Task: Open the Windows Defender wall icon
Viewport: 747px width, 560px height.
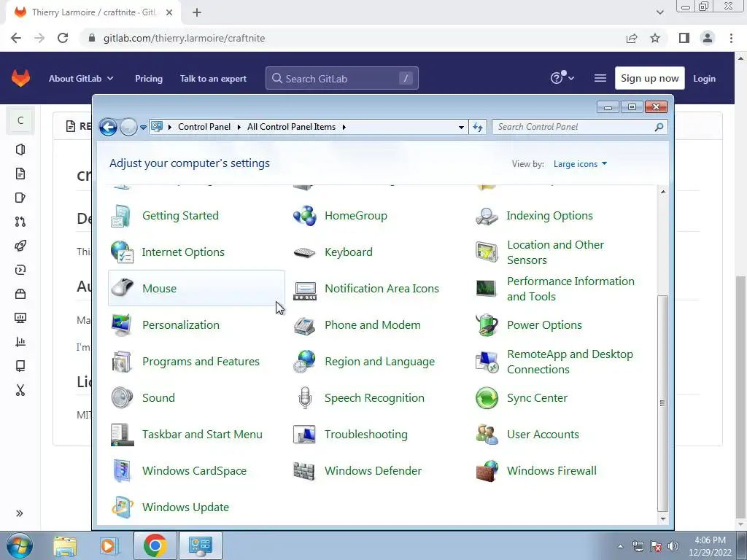Action: [304, 471]
